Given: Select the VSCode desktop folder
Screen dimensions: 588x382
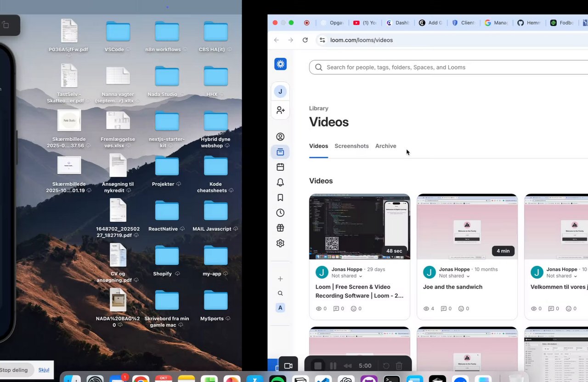Looking at the screenshot, I should click(x=118, y=36).
